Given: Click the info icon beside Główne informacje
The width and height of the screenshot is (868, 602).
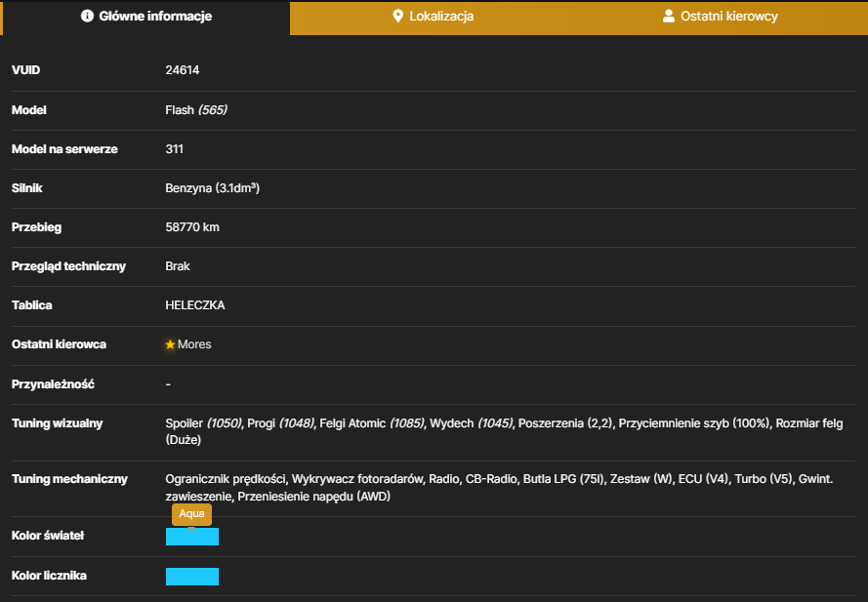Looking at the screenshot, I should point(87,16).
